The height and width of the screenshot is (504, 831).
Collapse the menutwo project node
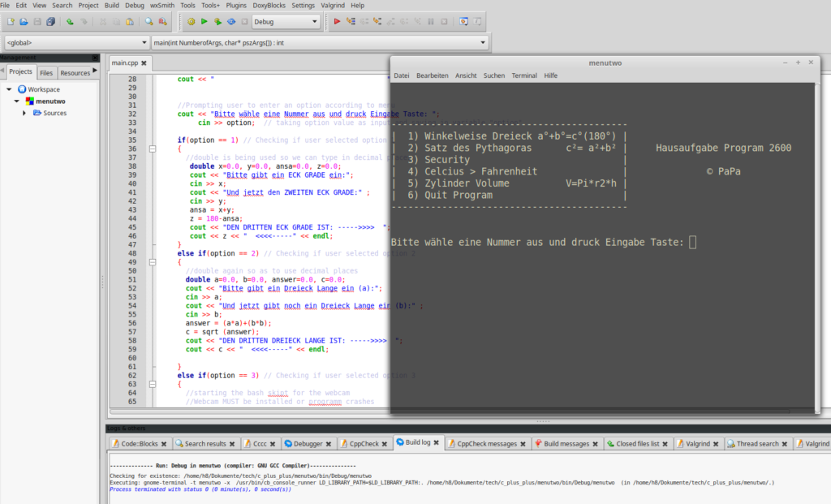pyautogui.click(x=17, y=101)
